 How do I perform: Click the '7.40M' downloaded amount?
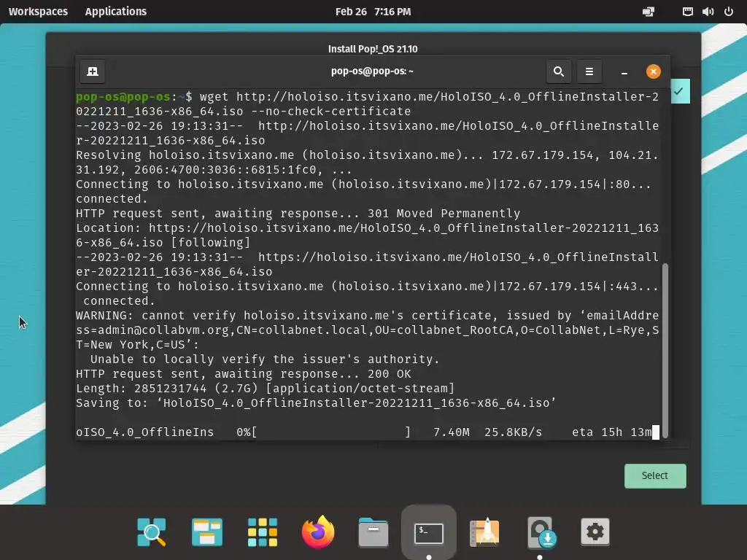tap(451, 432)
